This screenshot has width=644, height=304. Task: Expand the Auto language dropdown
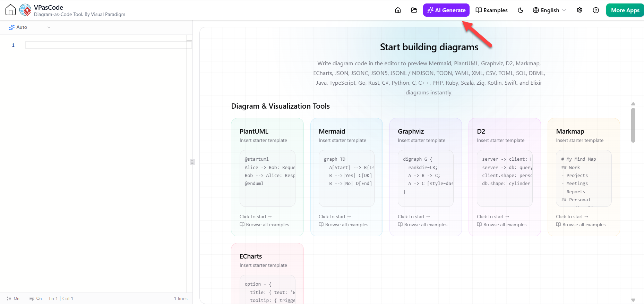[30, 27]
